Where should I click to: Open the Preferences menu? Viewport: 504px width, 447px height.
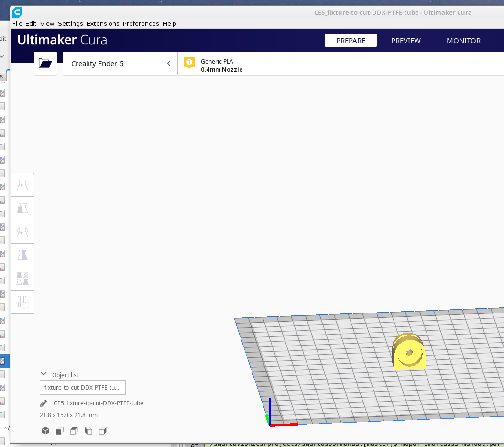coord(141,24)
